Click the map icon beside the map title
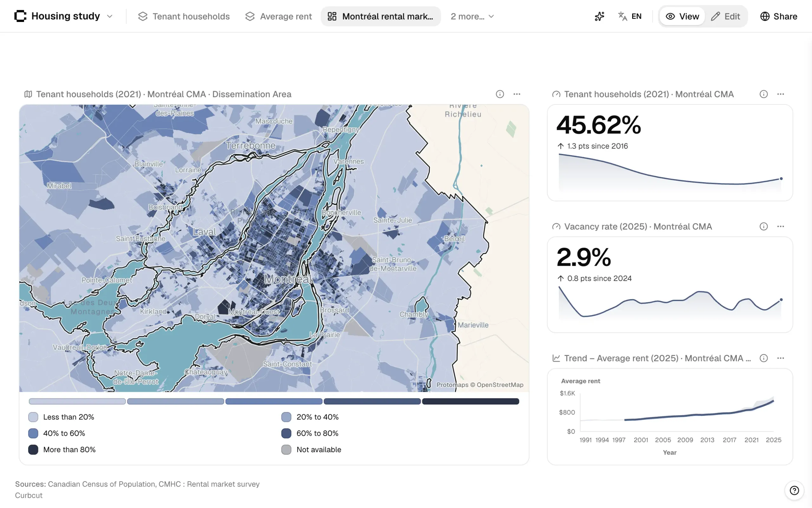 click(28, 94)
